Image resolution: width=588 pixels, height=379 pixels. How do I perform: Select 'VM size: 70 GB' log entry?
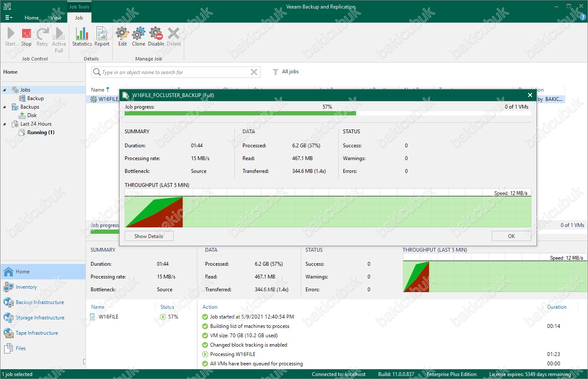(244, 336)
